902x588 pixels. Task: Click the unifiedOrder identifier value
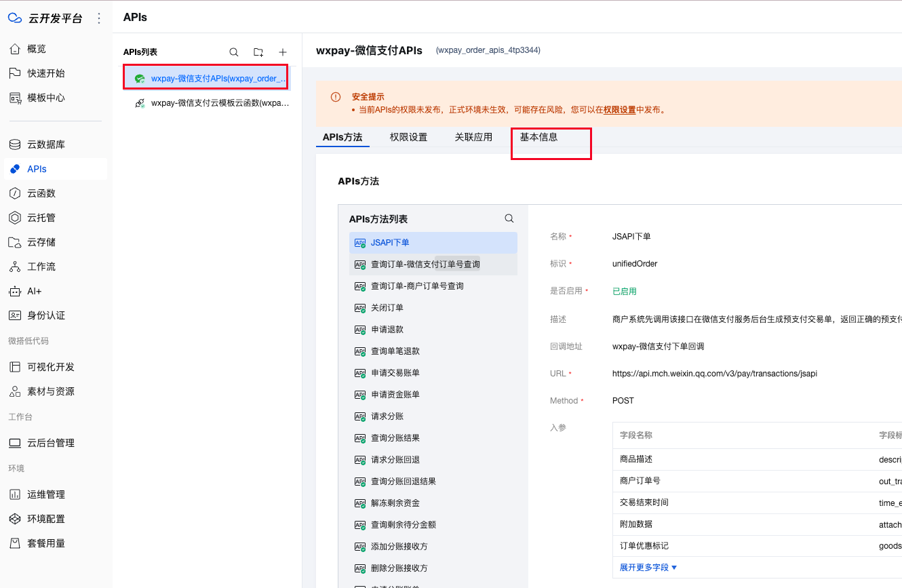tap(635, 264)
